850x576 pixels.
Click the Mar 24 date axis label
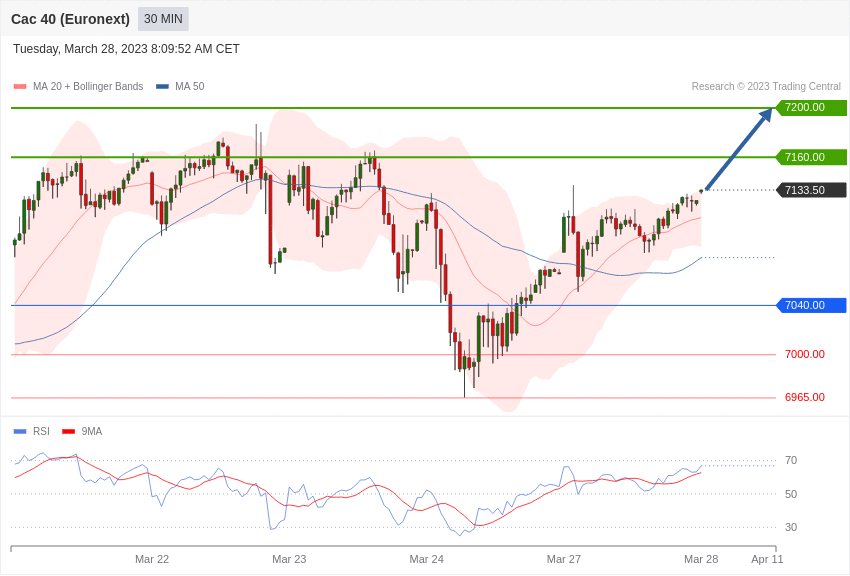pyautogui.click(x=427, y=559)
